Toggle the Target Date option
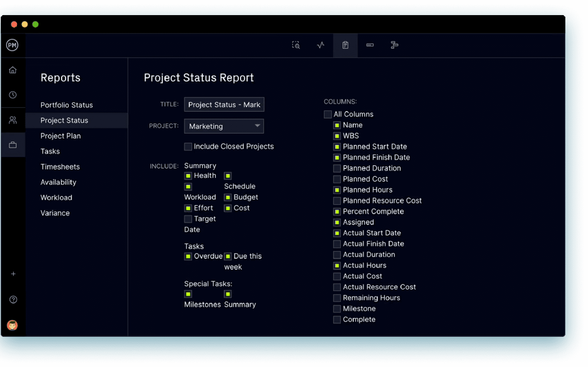 coord(188,219)
